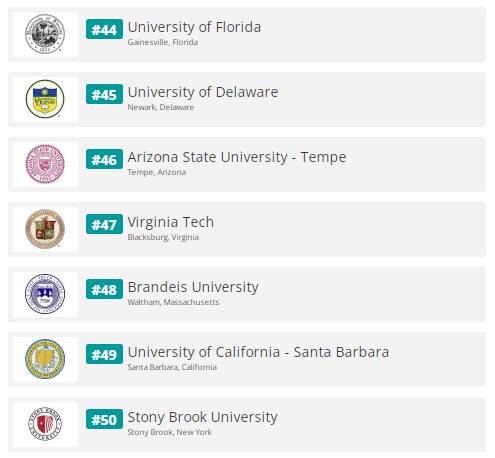Image resolution: width=495 pixels, height=458 pixels.
Task: Open the University of Delaware title link
Action: point(203,92)
